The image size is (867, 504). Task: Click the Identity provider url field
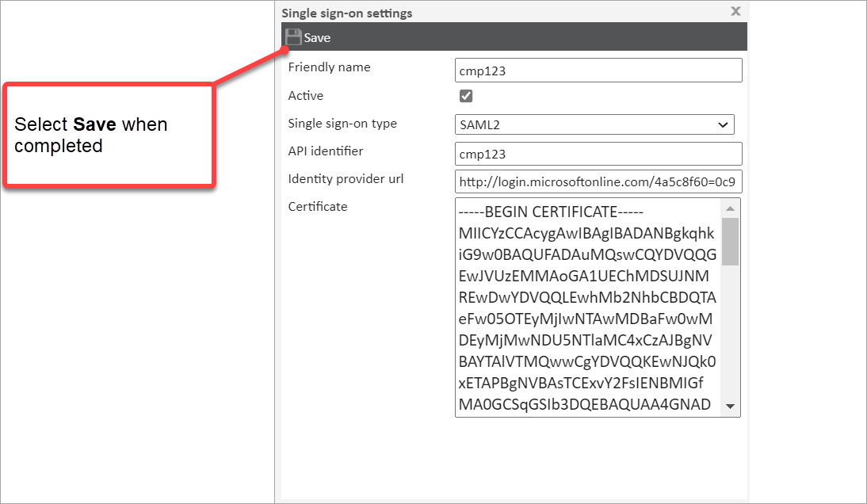pos(598,181)
